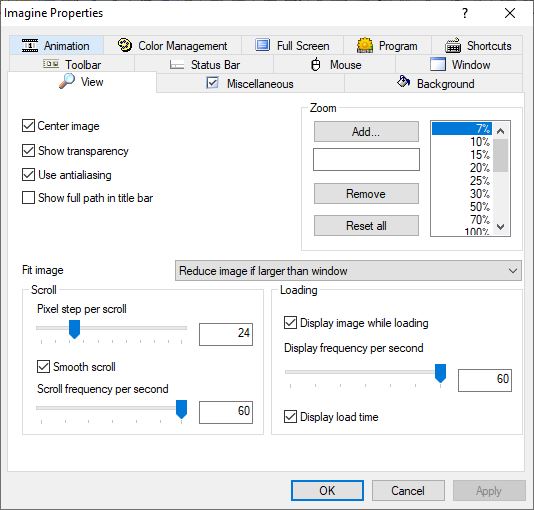The width and height of the screenshot is (534, 510).
Task: Click the Full Screen monitor icon
Action: pos(263,45)
